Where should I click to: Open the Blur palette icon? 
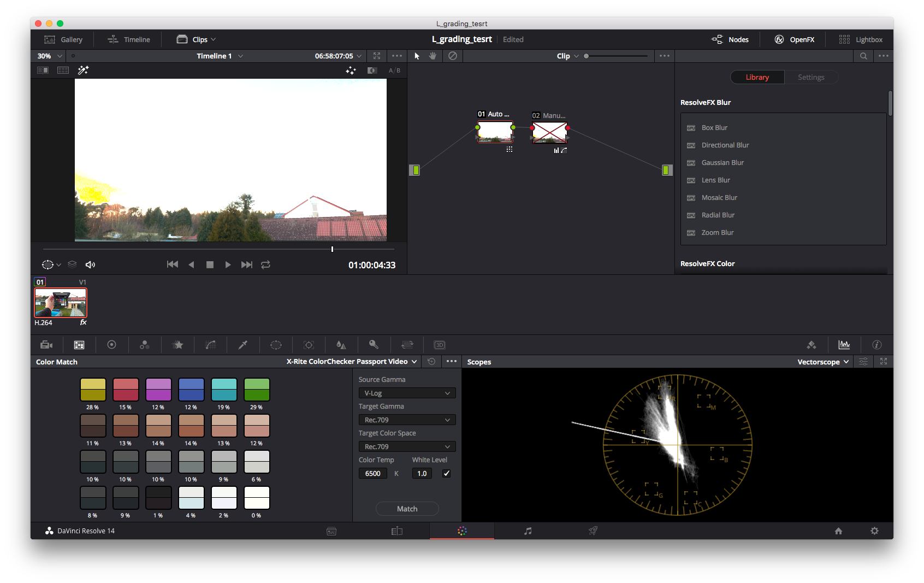(341, 345)
